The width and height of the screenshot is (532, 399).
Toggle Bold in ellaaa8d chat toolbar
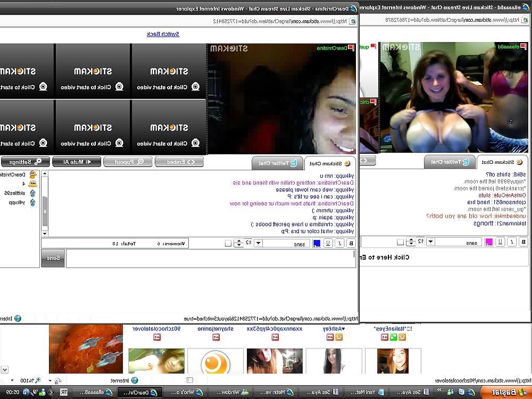(523, 242)
